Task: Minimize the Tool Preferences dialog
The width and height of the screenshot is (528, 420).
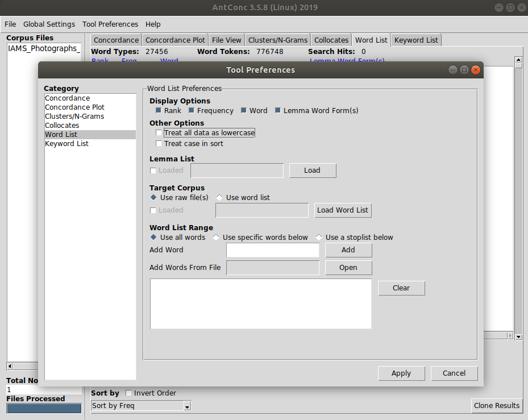Action: [453, 70]
